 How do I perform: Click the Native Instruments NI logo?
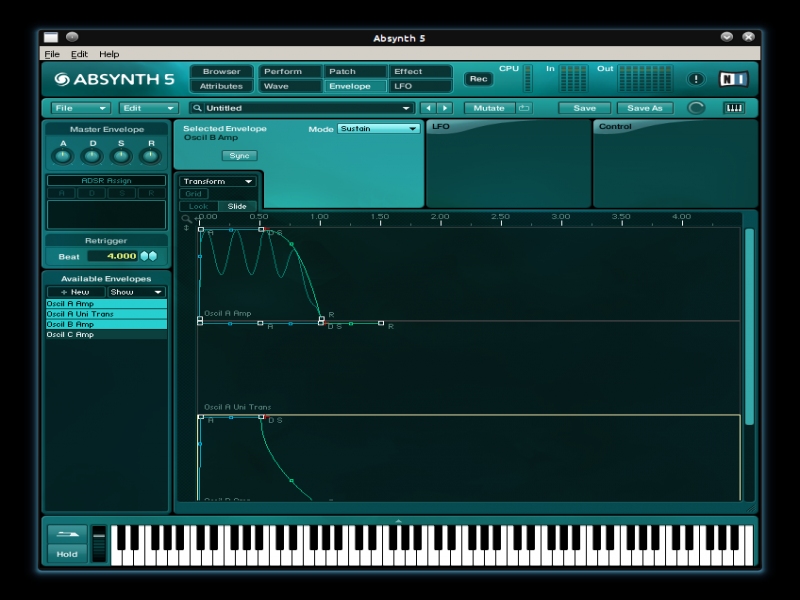pyautogui.click(x=734, y=79)
